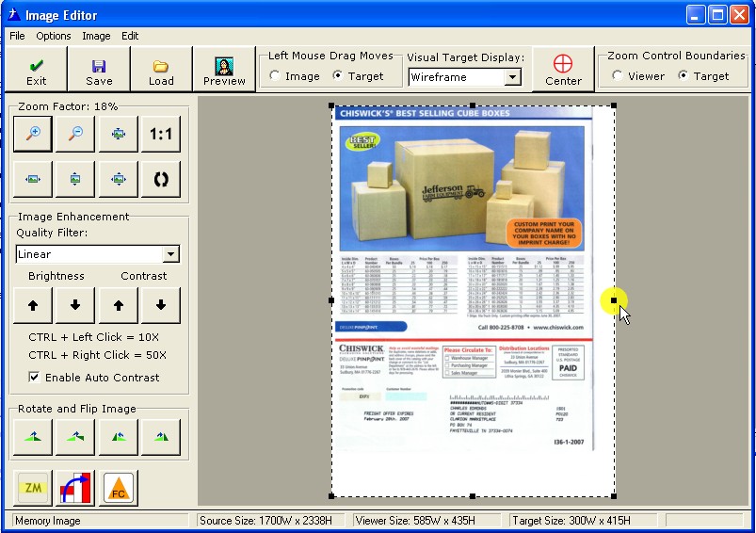Open the Quality Filter Linear dropdown
The width and height of the screenshot is (756, 533).
pyautogui.click(x=170, y=254)
